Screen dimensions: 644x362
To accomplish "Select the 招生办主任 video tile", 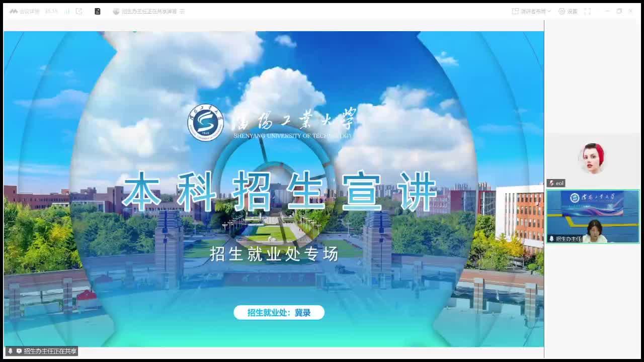I will pyautogui.click(x=593, y=216).
